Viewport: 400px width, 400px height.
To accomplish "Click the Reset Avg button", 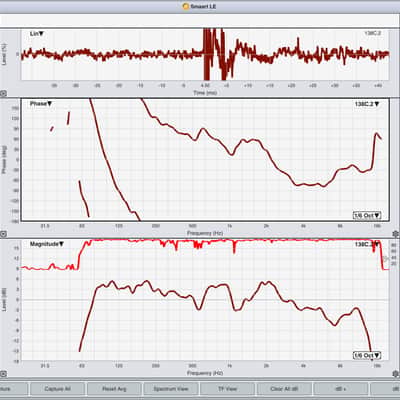I will point(114,389).
